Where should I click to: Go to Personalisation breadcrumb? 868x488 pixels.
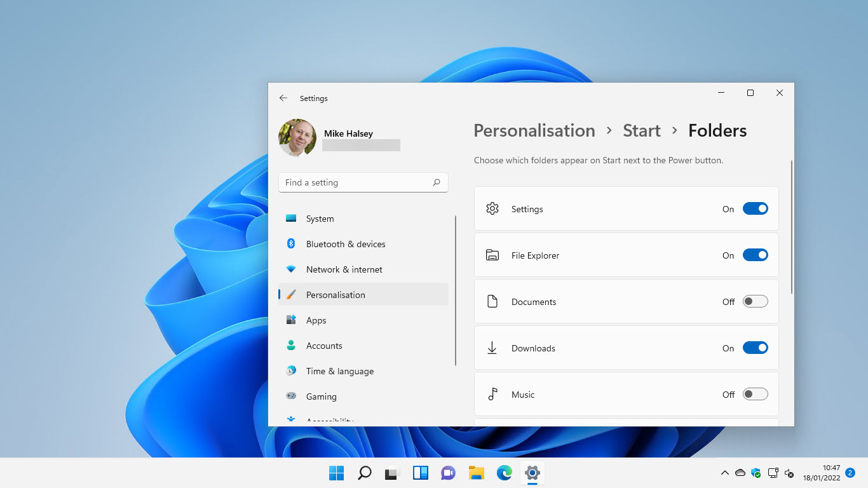click(534, 131)
